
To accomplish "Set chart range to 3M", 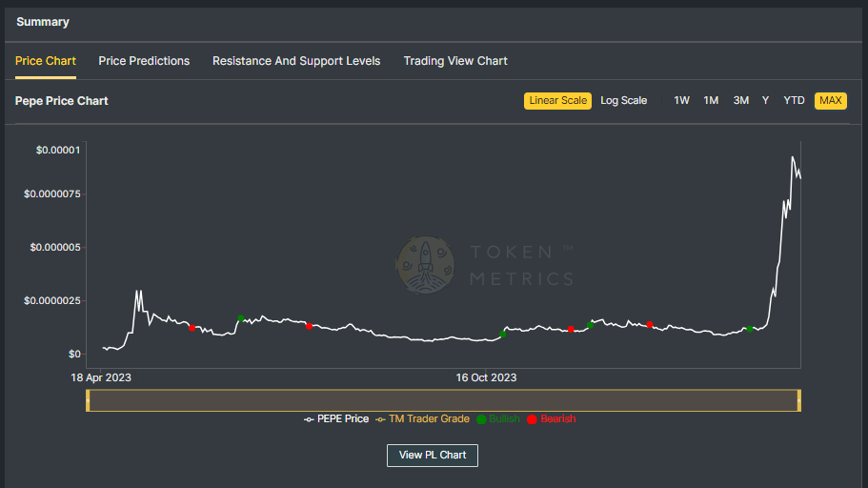I will [740, 101].
